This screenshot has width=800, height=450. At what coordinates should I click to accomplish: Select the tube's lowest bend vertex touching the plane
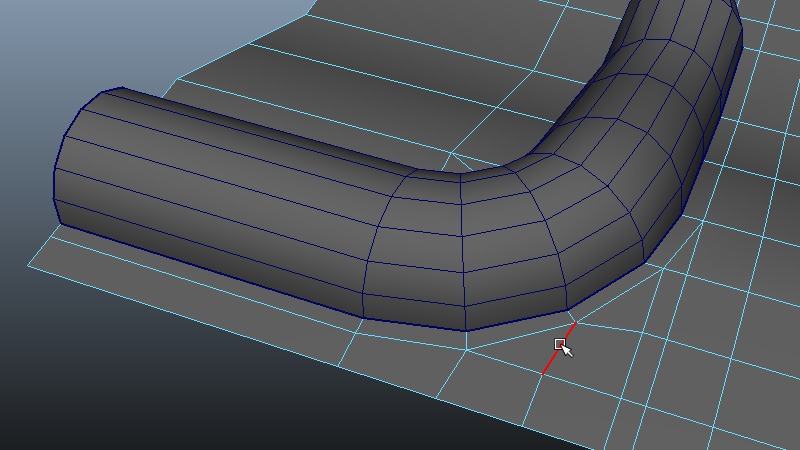466,331
